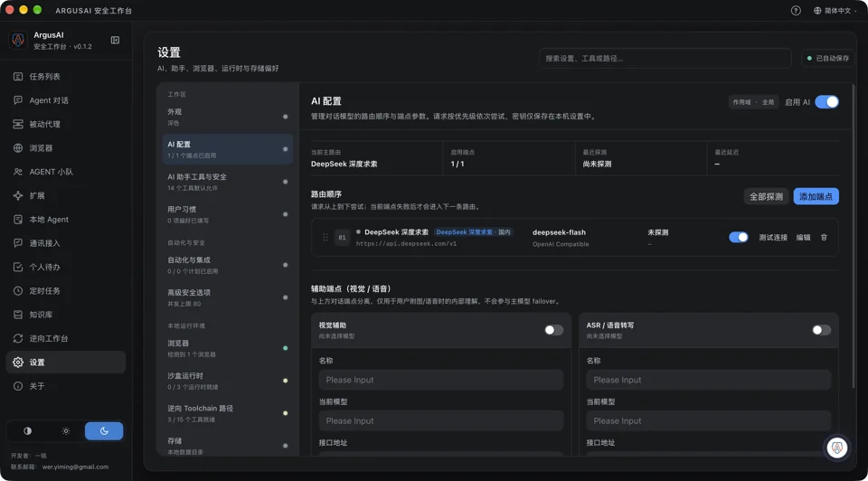Click the ArgusAI logo icon
Viewport: 868px width, 481px height.
click(x=18, y=40)
